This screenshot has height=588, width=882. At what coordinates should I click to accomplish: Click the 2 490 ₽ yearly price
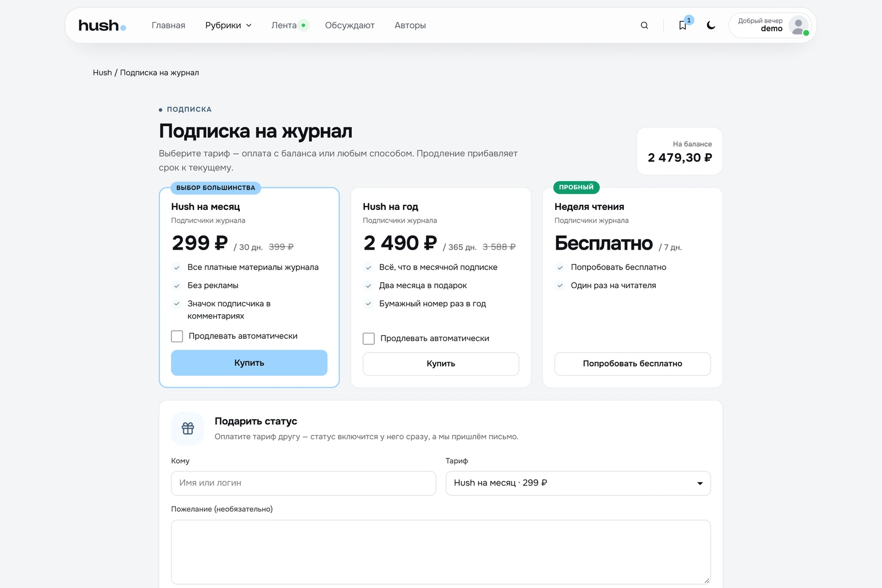tap(400, 243)
